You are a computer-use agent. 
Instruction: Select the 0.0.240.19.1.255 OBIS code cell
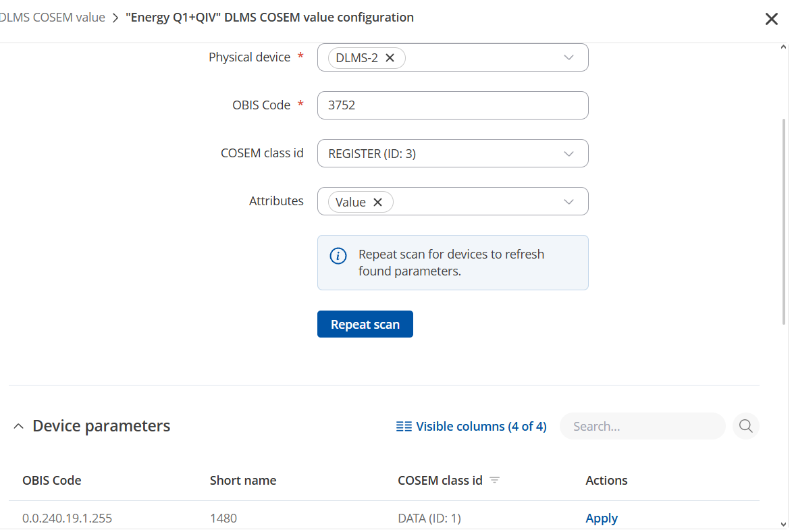[67, 518]
